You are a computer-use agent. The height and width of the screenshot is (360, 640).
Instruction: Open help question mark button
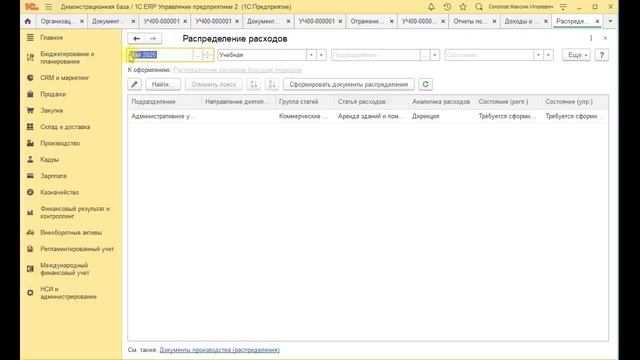[x=602, y=55]
